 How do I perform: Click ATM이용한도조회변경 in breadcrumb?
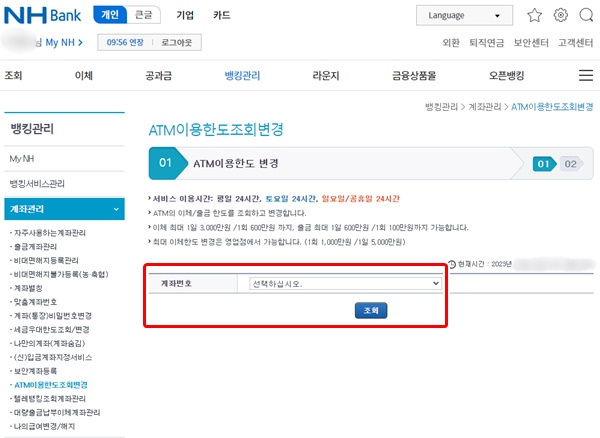(552, 107)
